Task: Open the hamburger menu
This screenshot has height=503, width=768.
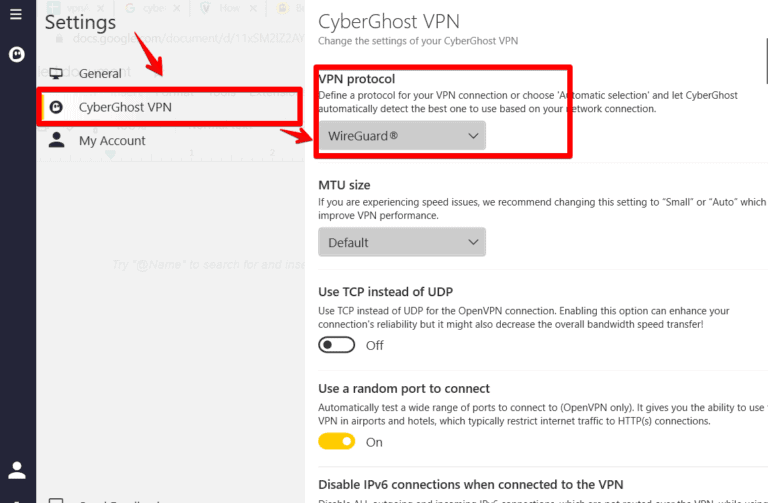Action: coord(16,15)
